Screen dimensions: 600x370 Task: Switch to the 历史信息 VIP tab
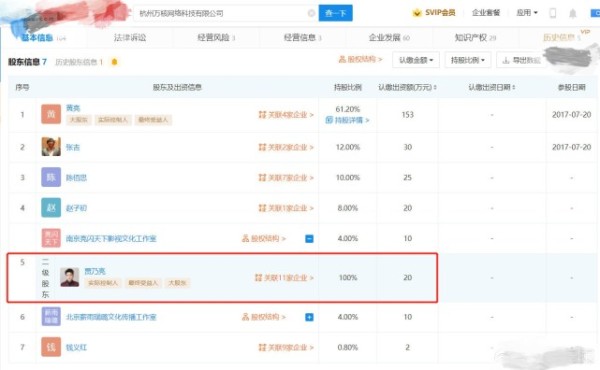pos(562,37)
